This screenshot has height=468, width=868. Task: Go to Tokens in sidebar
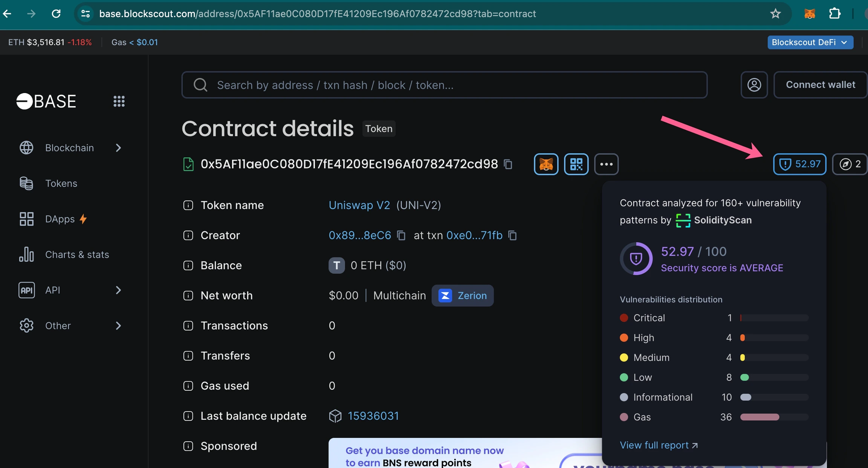coord(61,184)
